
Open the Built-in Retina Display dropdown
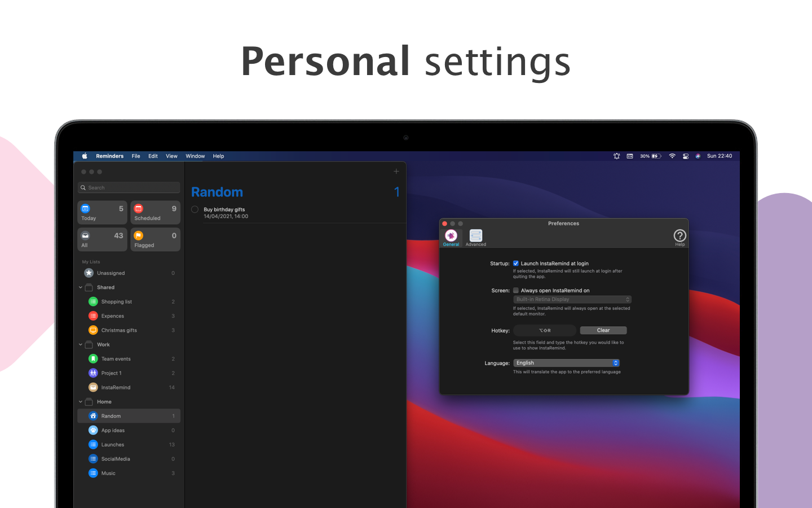pos(572,299)
